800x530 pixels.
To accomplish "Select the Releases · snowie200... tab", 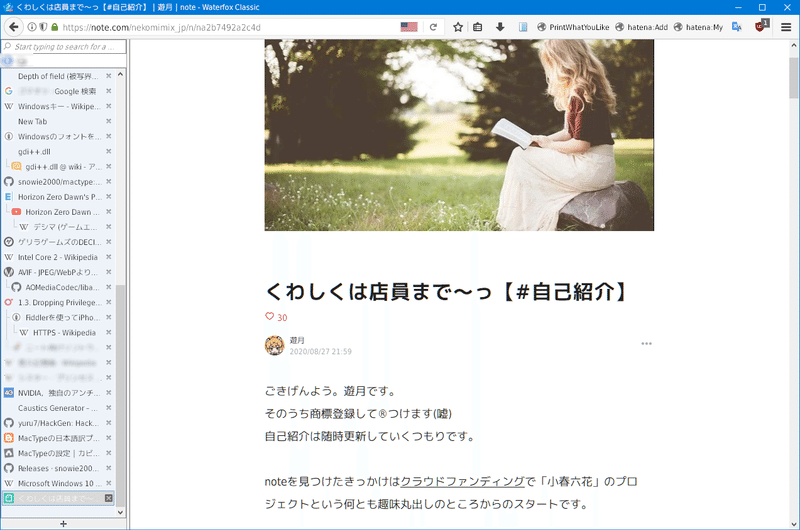I will tap(58, 468).
